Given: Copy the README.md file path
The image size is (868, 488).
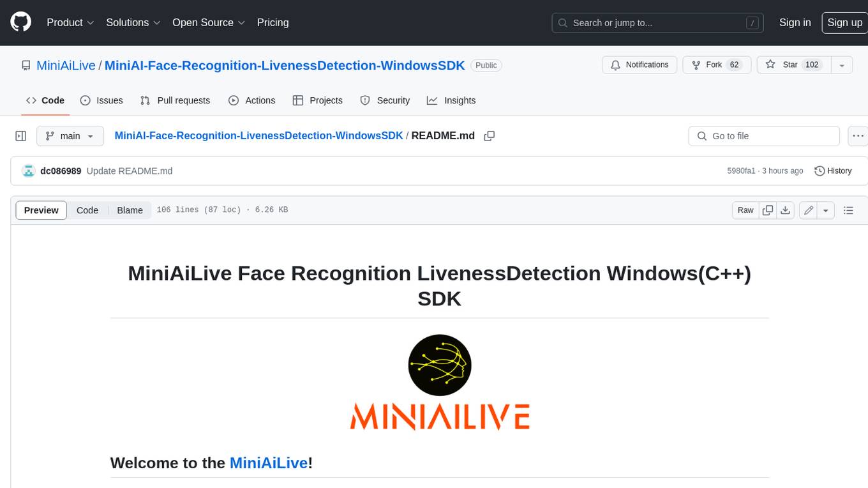Looking at the screenshot, I should coord(490,136).
